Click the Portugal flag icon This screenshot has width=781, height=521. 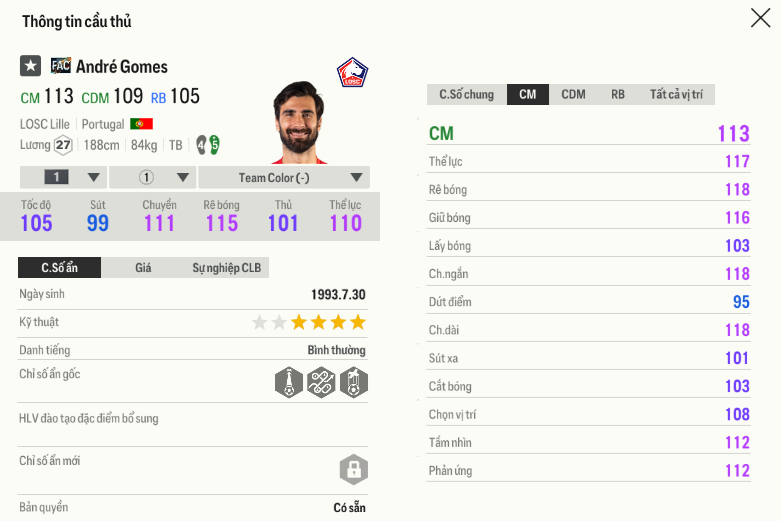point(141,124)
